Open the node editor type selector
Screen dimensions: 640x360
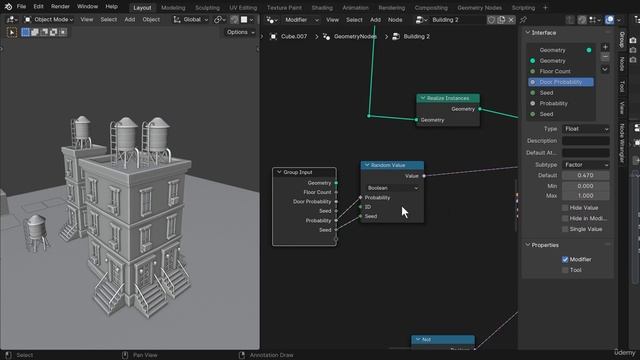coord(272,20)
